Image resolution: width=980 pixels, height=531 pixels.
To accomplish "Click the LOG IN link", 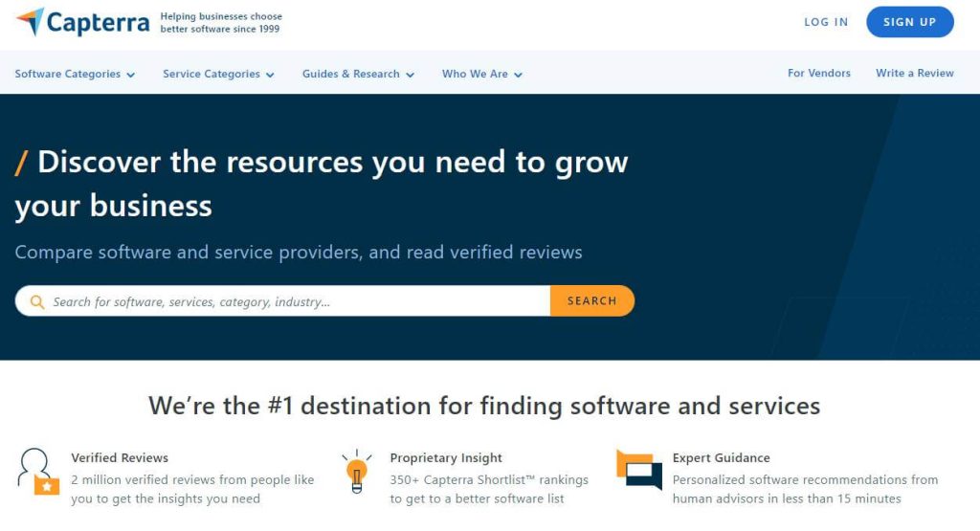I will coord(826,22).
